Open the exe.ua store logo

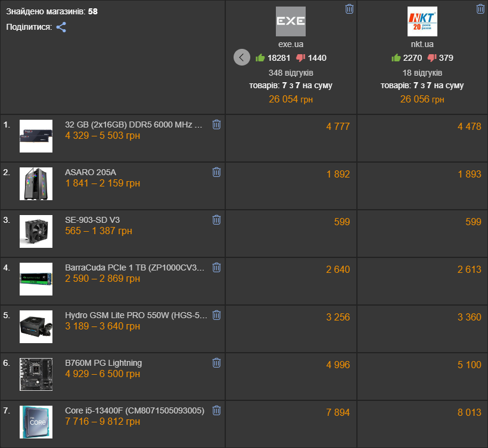click(291, 21)
